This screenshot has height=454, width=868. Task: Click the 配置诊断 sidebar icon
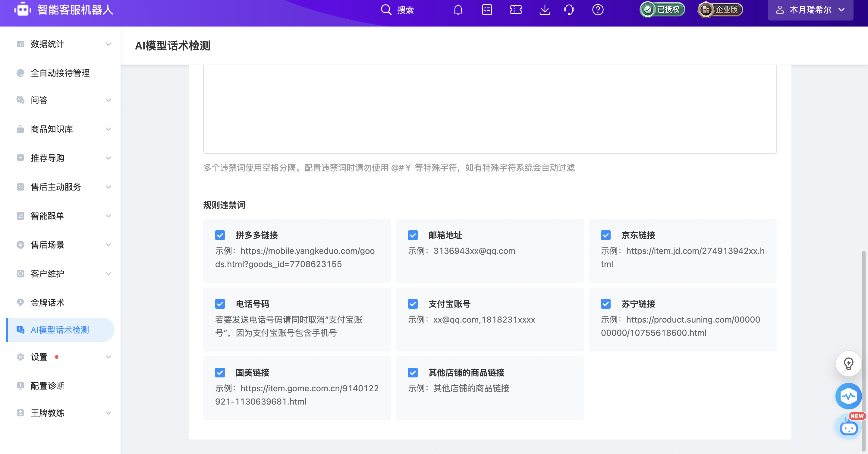coord(20,386)
